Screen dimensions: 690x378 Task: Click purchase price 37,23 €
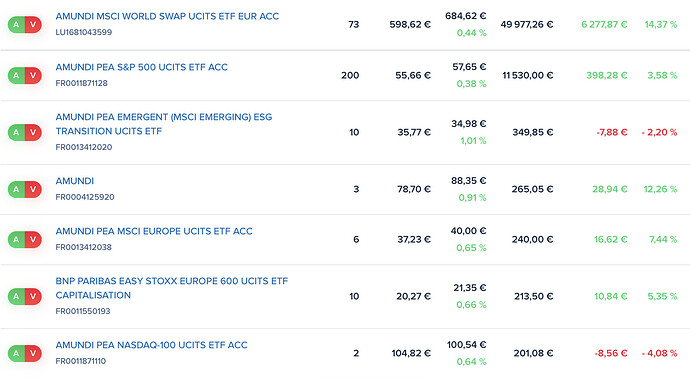414,239
